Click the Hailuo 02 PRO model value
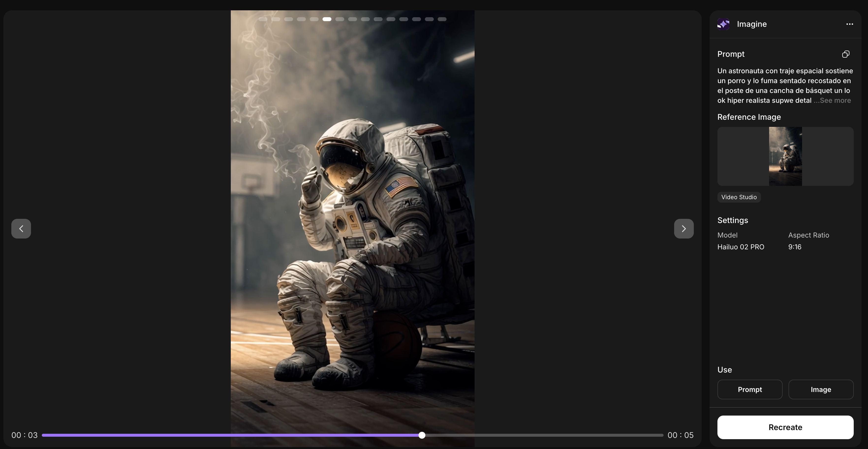Viewport: 868px width, 449px height. (x=741, y=247)
